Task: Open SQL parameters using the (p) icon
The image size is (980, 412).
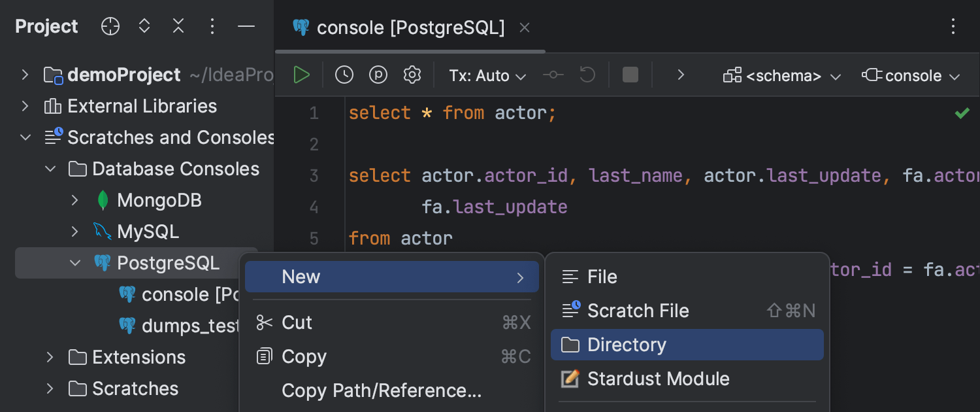Action: click(378, 74)
